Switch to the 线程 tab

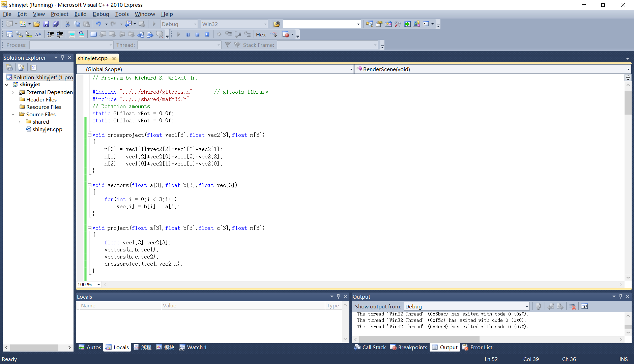pos(142,347)
